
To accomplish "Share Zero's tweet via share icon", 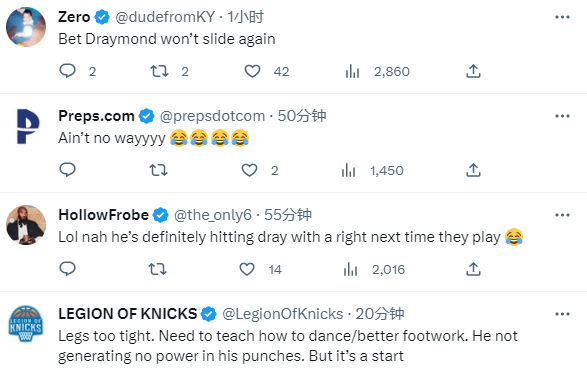I will [x=473, y=71].
